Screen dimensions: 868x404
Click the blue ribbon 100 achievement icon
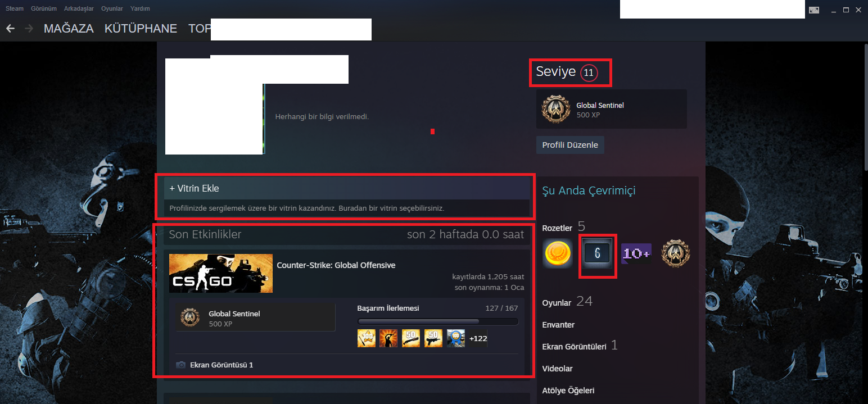pos(455,338)
